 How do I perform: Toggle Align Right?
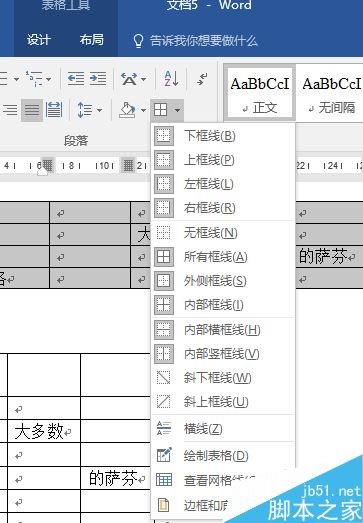10,110
